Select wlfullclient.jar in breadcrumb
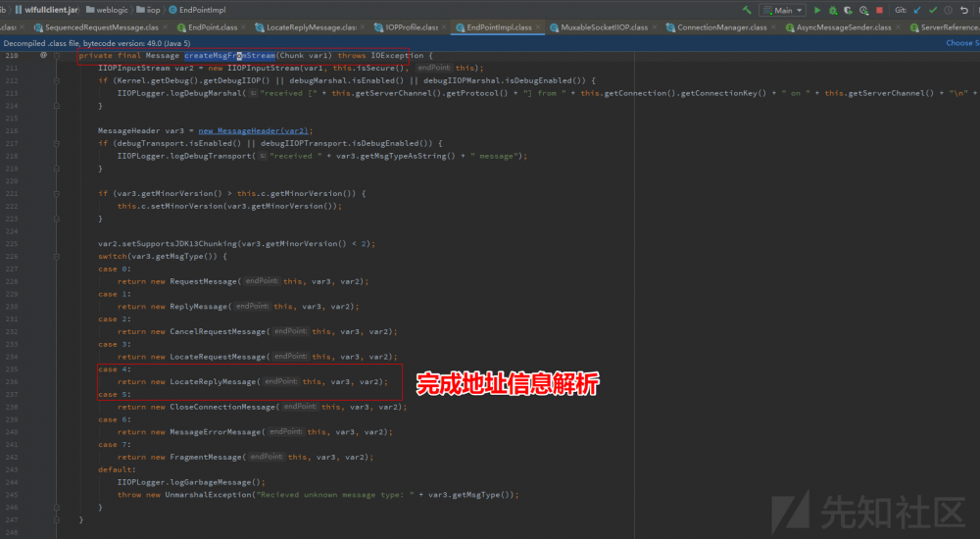 [x=46, y=10]
